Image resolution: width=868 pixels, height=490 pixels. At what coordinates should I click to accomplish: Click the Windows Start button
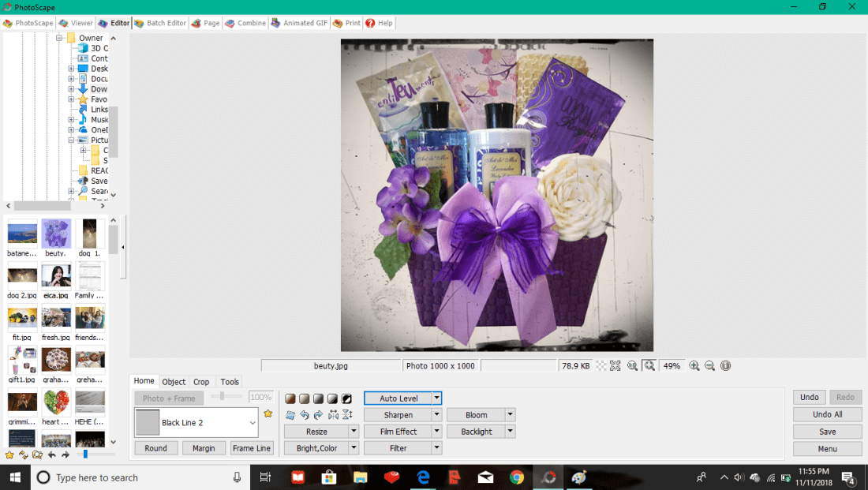pos(15,477)
